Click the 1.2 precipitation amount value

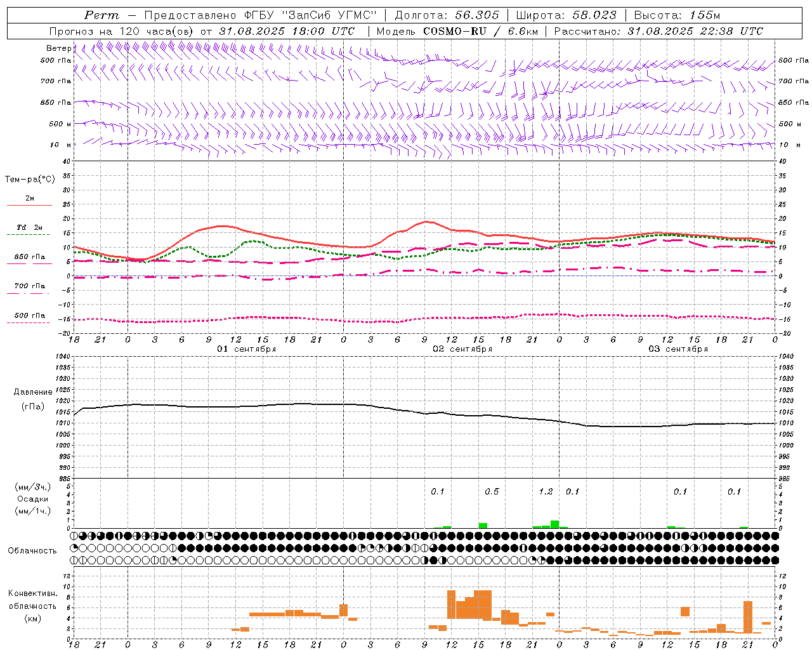546,492
